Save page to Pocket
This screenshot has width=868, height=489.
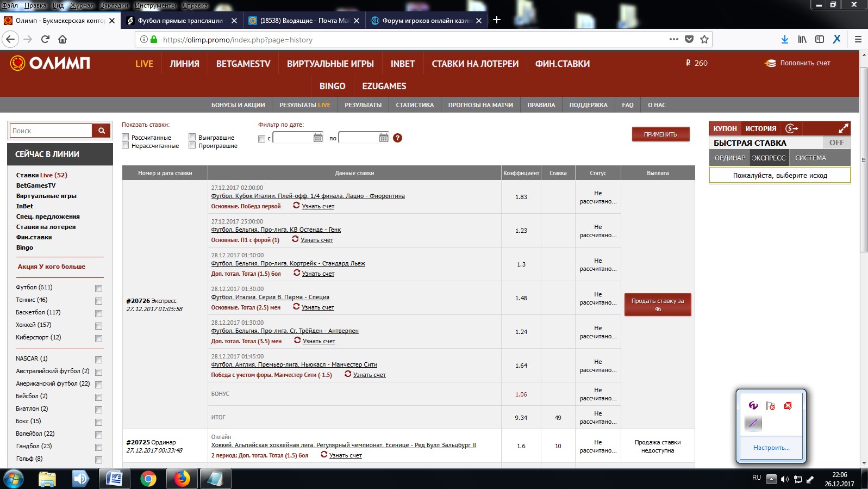tap(689, 39)
